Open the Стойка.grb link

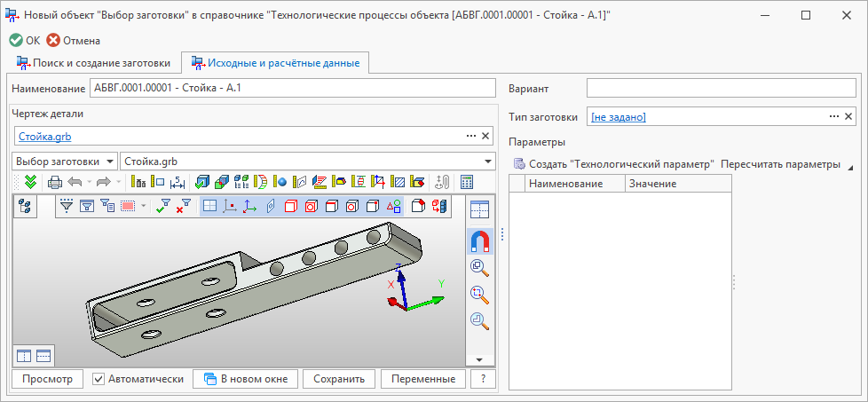(45, 136)
